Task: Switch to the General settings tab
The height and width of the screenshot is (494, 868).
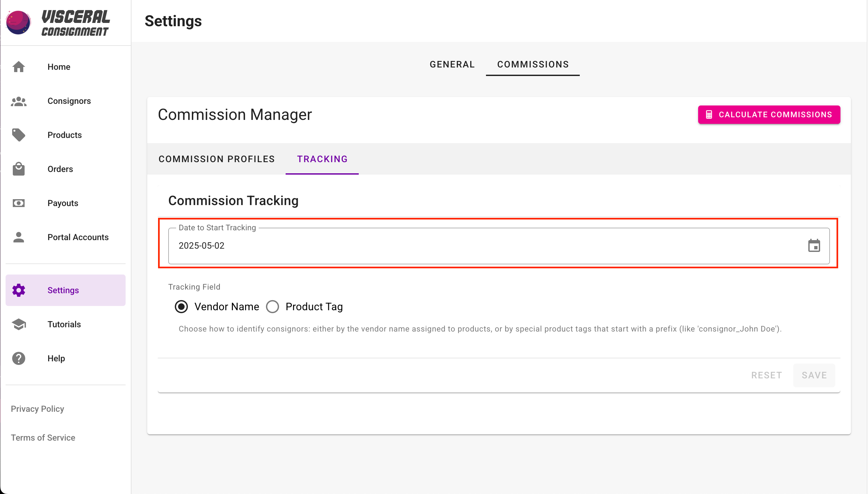Action: pos(452,65)
